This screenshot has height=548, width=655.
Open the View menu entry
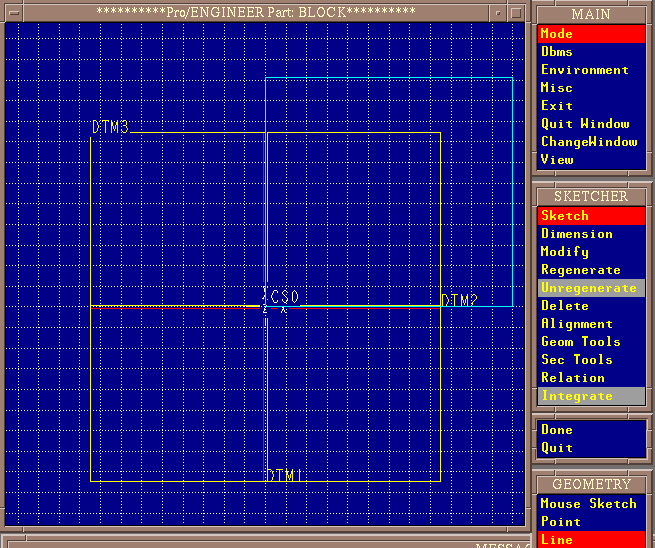click(x=591, y=160)
